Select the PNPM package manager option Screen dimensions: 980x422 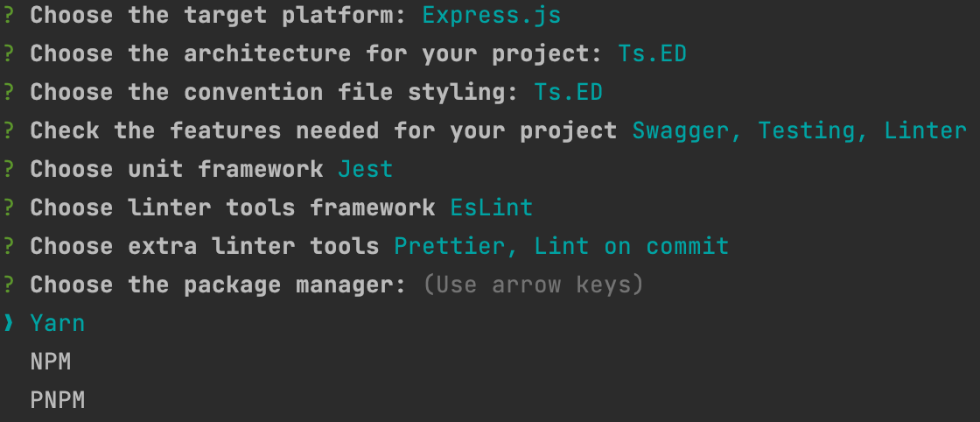point(58,401)
